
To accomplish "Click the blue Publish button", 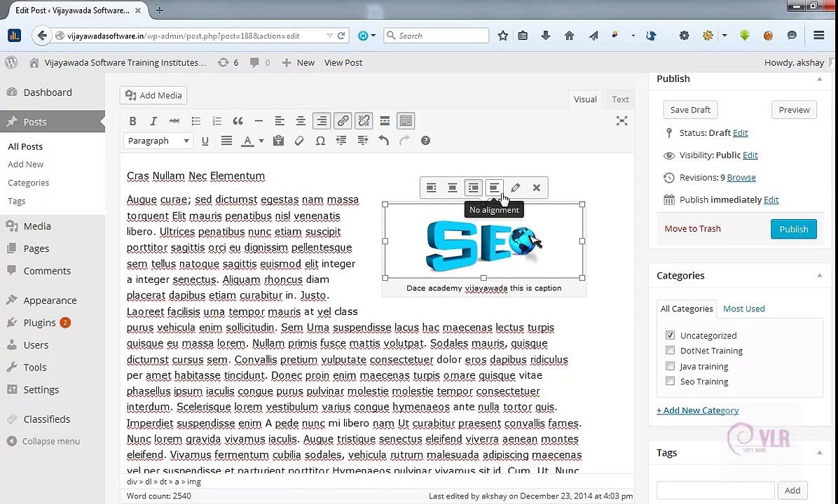I will pos(794,229).
